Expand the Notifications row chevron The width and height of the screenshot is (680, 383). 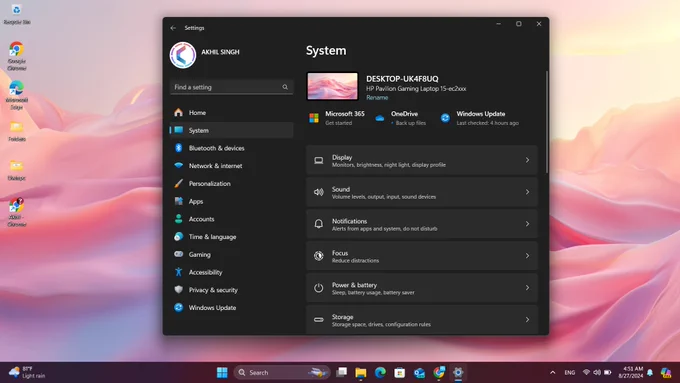pos(527,224)
